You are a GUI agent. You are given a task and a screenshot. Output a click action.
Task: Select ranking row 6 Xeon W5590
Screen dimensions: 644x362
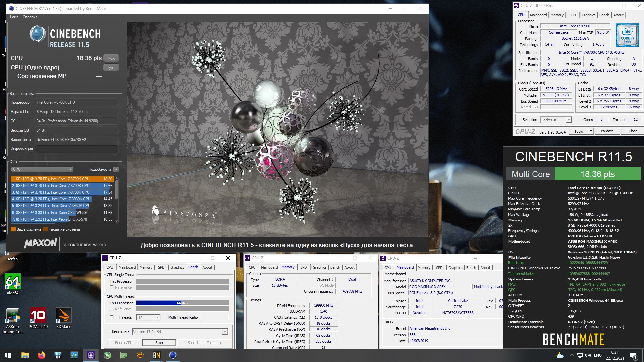pos(62,213)
